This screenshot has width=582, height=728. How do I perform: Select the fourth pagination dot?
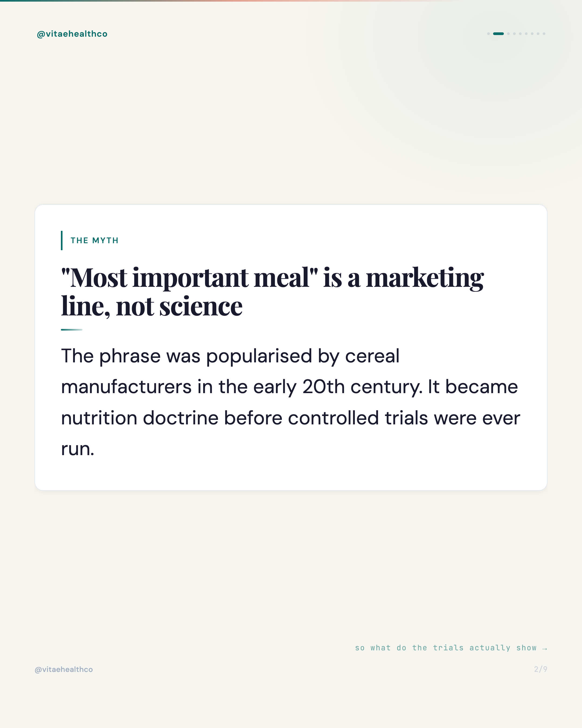515,34
